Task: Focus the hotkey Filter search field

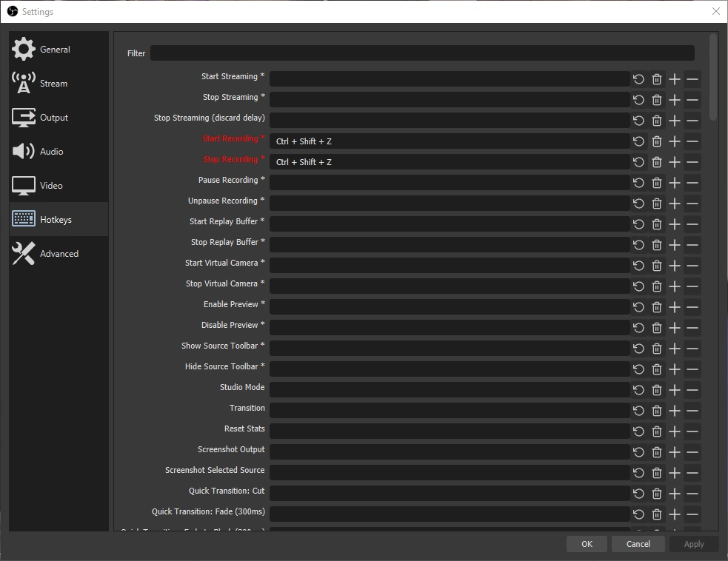Action: pos(422,53)
